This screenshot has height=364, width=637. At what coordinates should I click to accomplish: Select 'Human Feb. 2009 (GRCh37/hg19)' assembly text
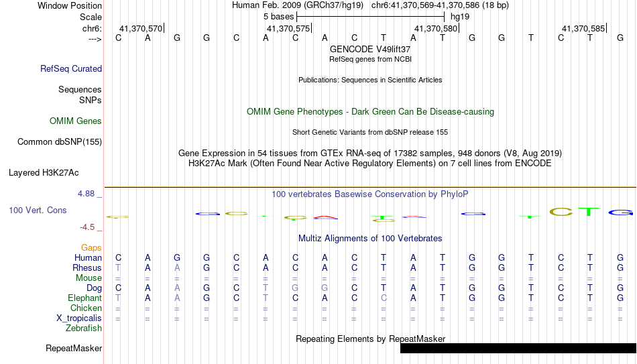point(298,5)
